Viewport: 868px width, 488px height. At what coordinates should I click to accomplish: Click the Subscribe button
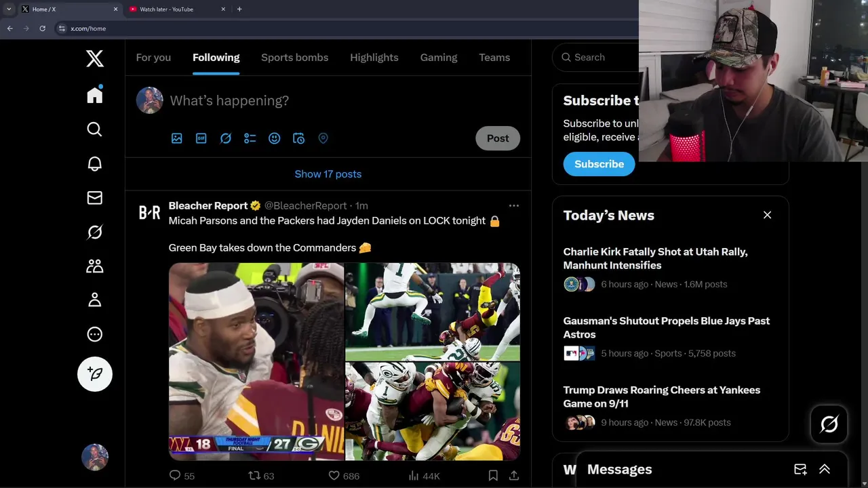(x=599, y=164)
